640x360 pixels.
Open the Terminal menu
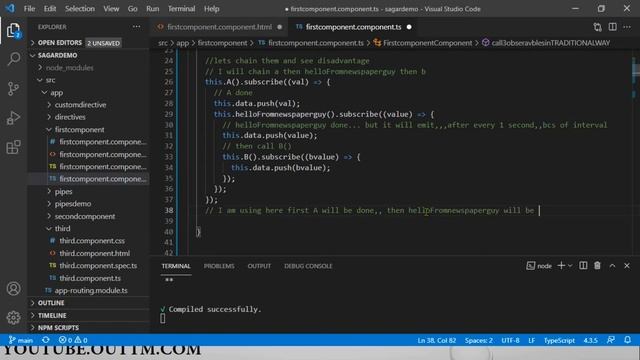pyautogui.click(x=182, y=9)
